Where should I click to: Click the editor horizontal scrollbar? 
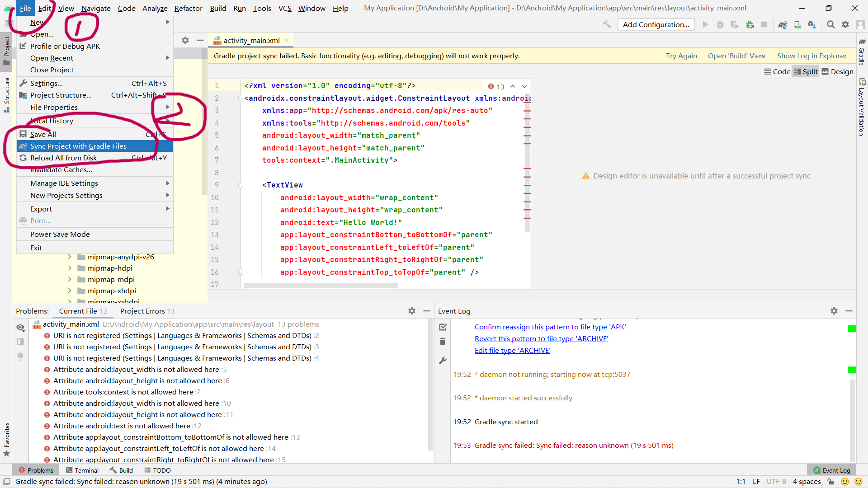321,286
